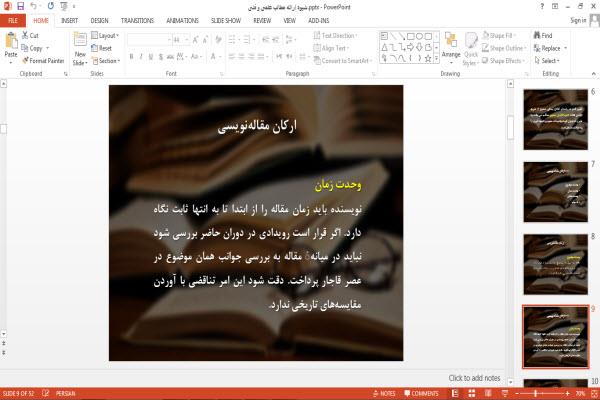Toggle COMMENTS pane in status bar
The image size is (600, 400).
pyautogui.click(x=421, y=393)
